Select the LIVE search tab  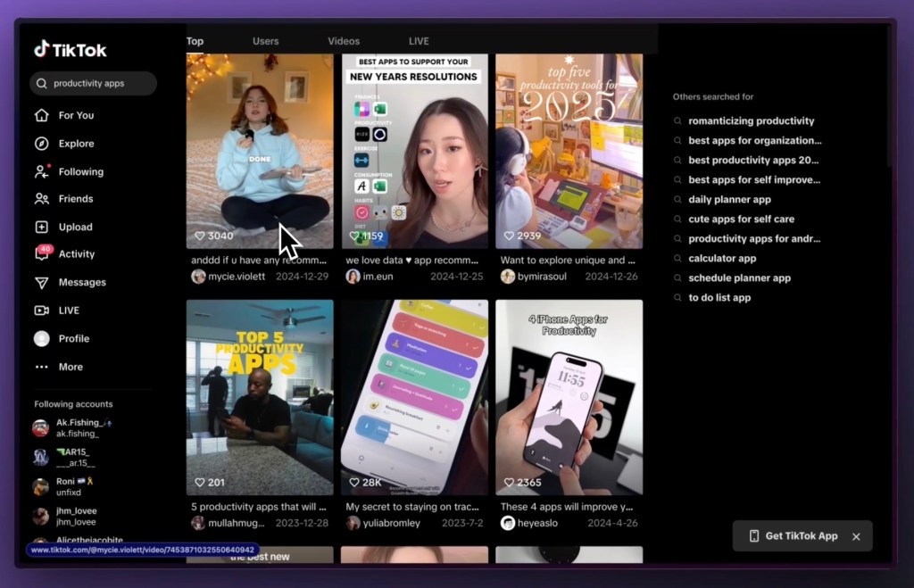tap(419, 41)
